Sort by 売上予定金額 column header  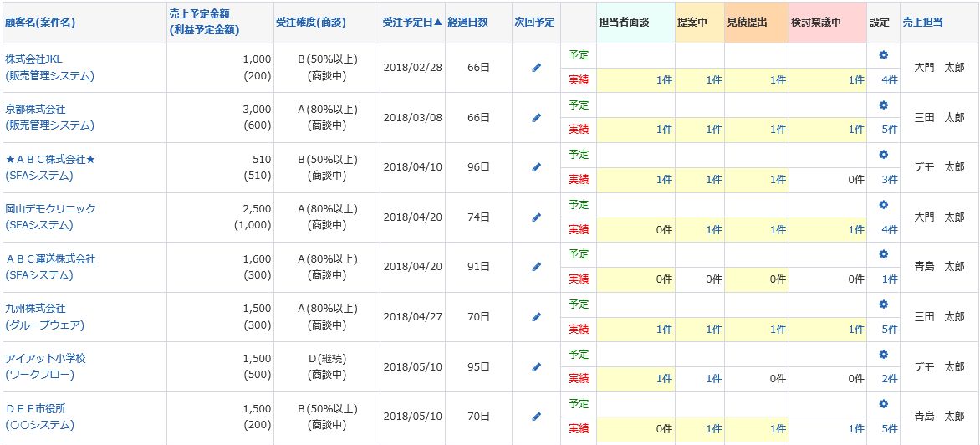click(x=199, y=15)
